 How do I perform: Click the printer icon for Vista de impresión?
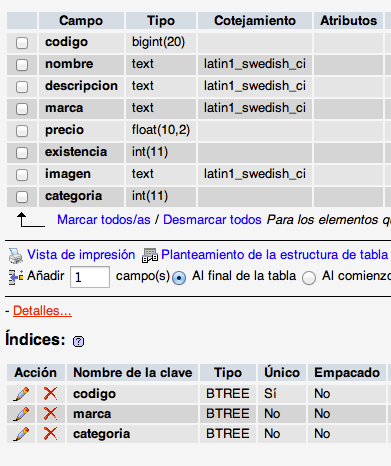coord(15,256)
